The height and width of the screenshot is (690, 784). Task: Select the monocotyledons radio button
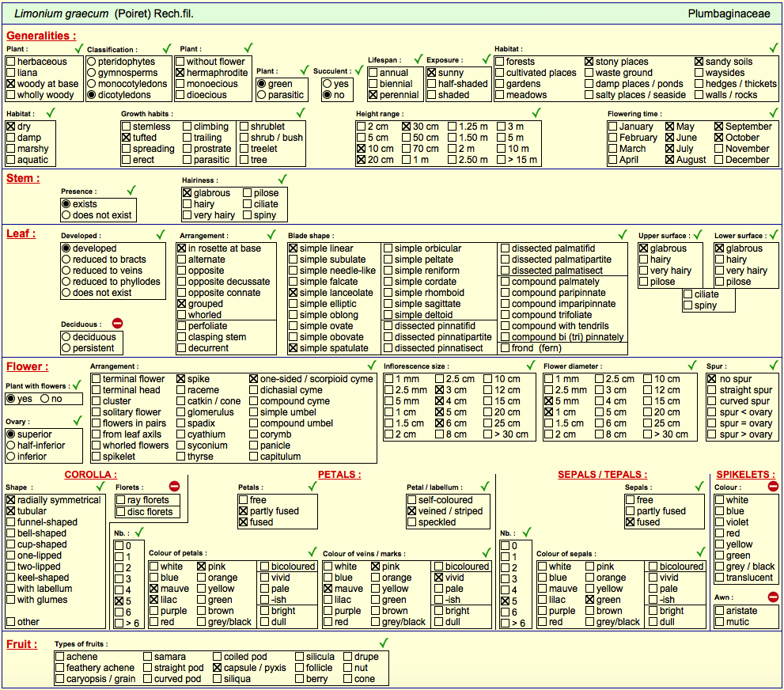92,84
